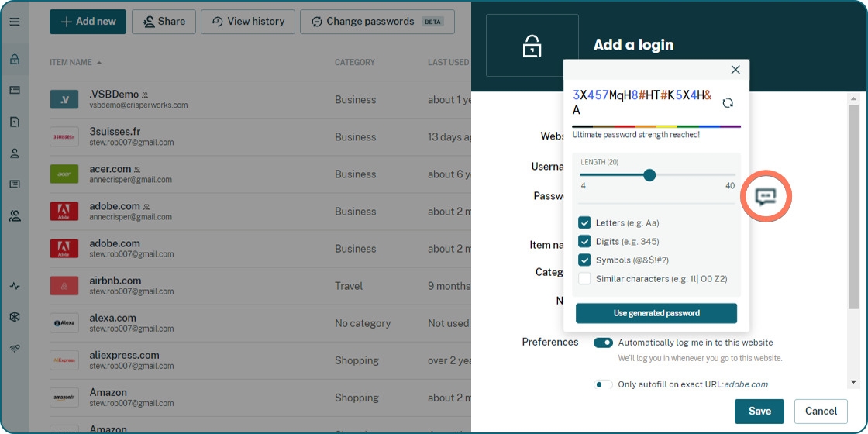Sort by ITEM NAME column header
Screen dimensions: 868x434
pos(76,63)
